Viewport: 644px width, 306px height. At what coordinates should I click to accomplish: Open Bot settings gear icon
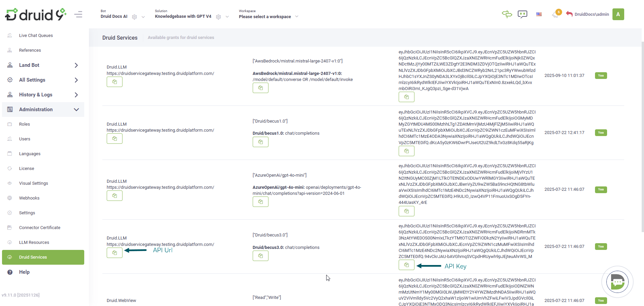(x=135, y=17)
